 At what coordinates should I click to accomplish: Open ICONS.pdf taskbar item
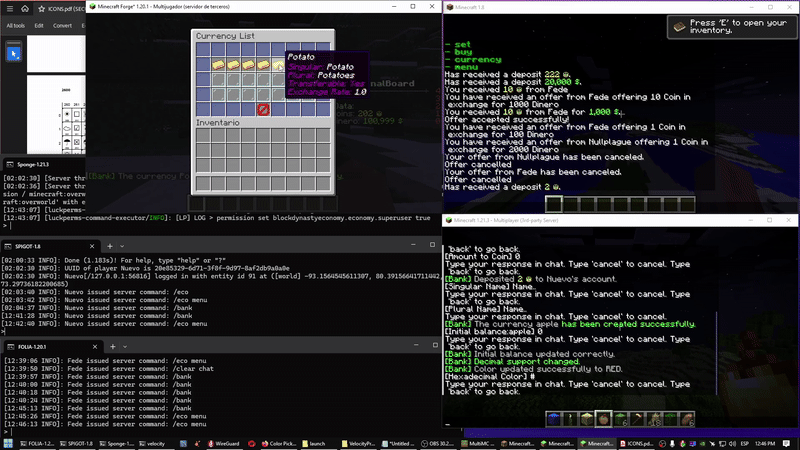636,443
